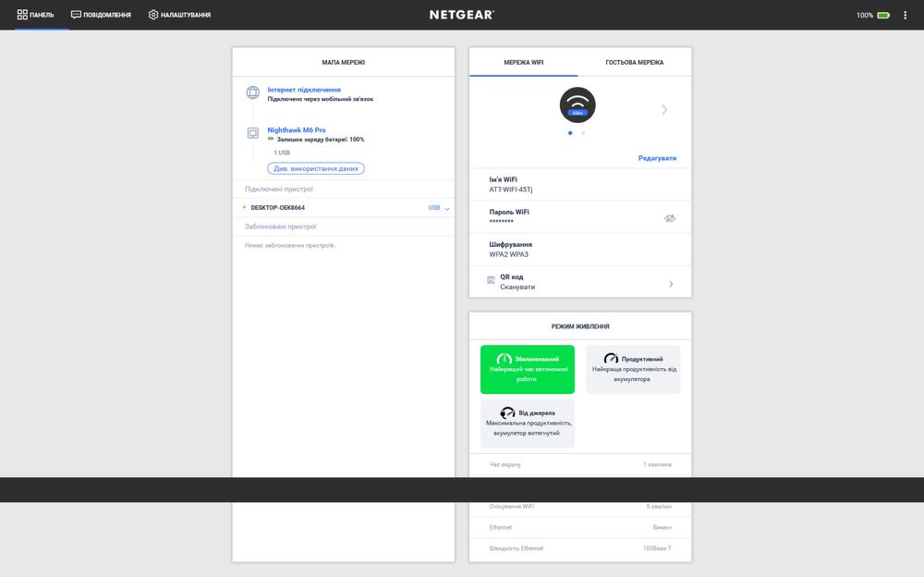The width and height of the screenshot is (924, 577).
Task: Select the Збалансований power mode
Action: (x=528, y=369)
